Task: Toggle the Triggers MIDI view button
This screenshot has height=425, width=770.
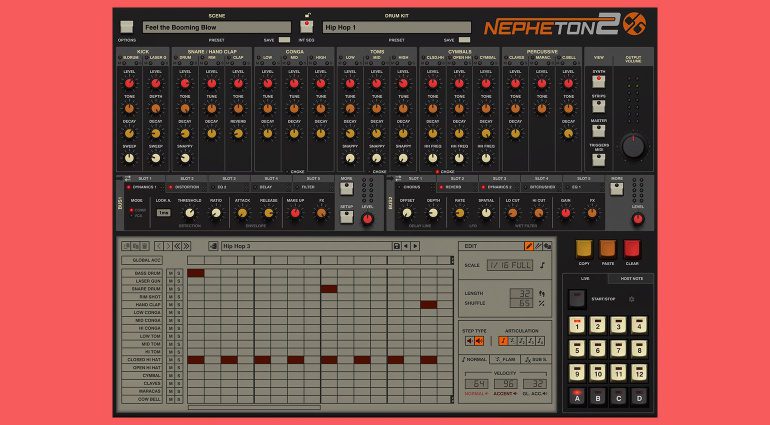Action: tap(599, 159)
